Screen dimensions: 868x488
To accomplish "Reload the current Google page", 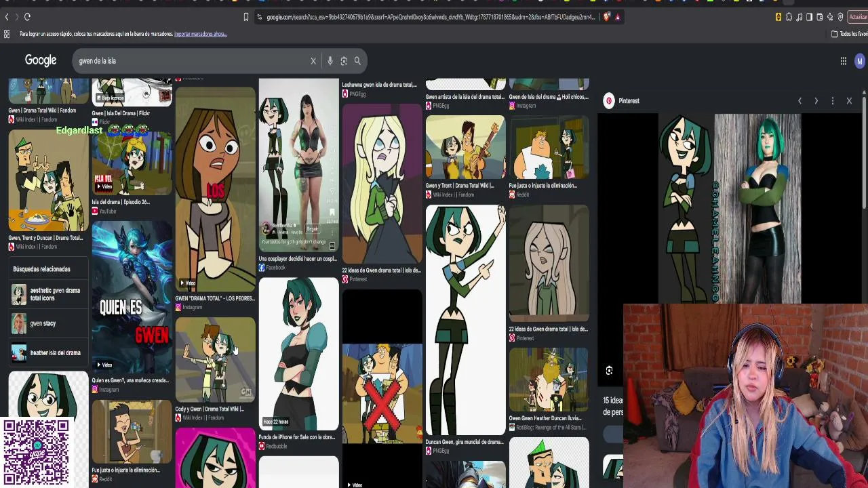I will click(27, 17).
